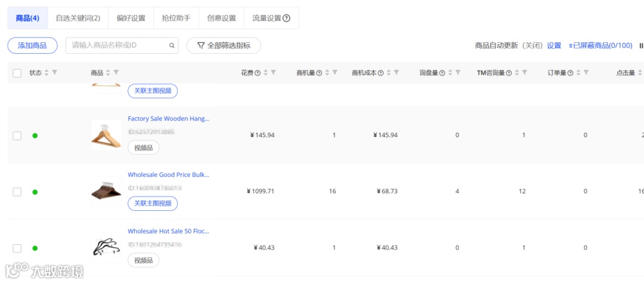Viewport: 644px width, 283px height.
Task: Filter the 状态 column via funnel icon
Action: 54,73
